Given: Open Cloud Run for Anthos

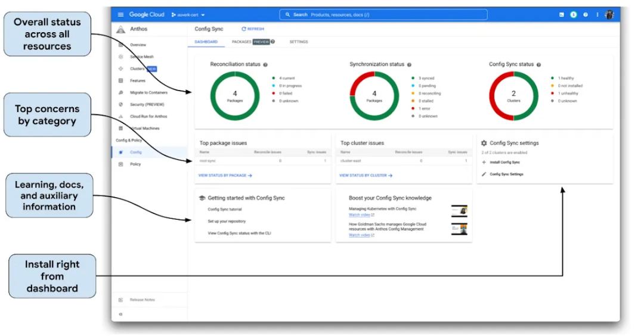Looking at the screenshot, I should click(x=148, y=116).
